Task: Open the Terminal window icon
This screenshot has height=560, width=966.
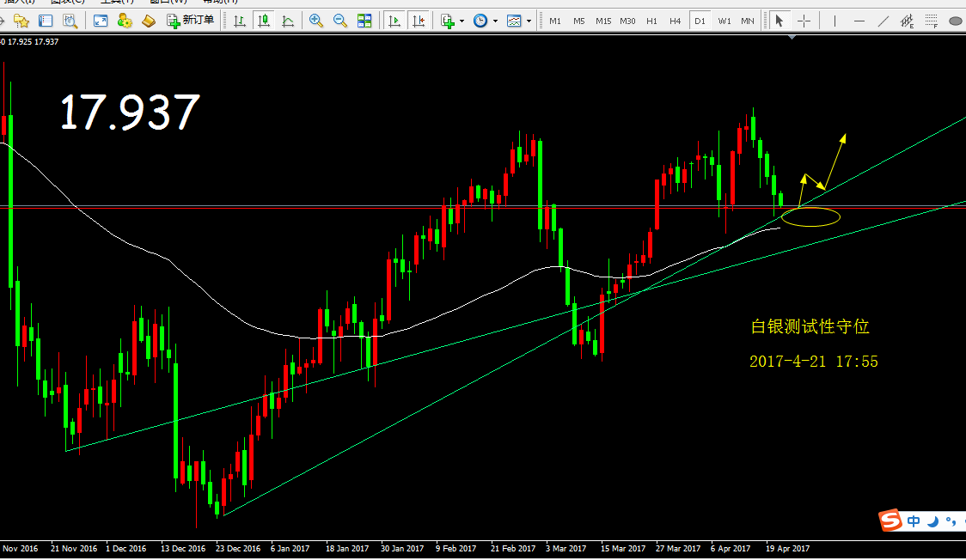Action: pos(46,21)
